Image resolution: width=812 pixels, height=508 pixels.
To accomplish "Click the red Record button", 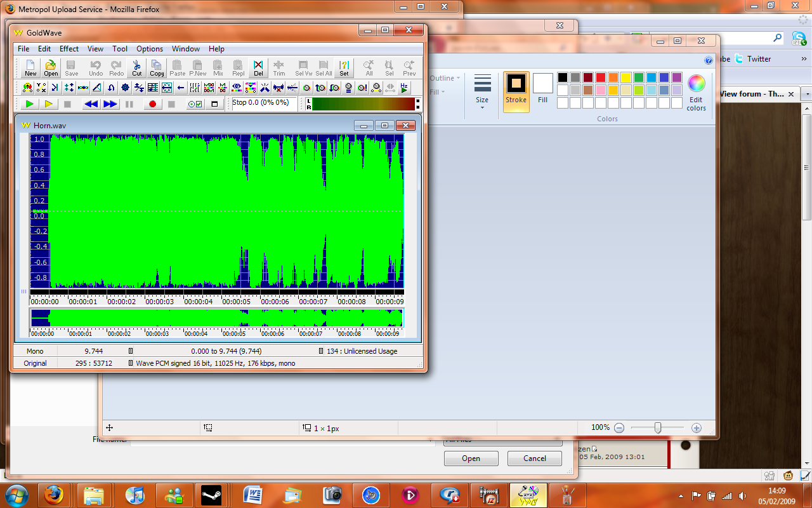I will (152, 104).
